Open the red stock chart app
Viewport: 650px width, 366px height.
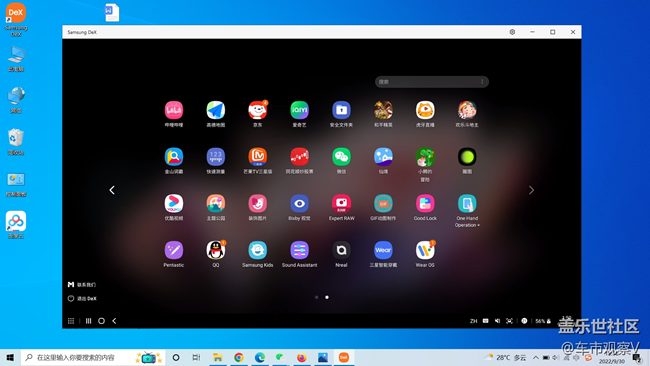[x=299, y=157]
